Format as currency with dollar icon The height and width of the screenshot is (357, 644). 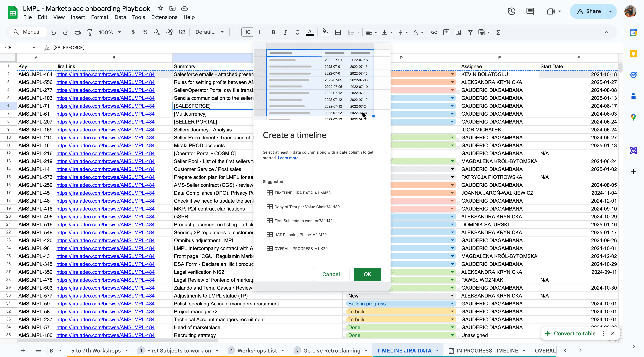(x=133, y=32)
